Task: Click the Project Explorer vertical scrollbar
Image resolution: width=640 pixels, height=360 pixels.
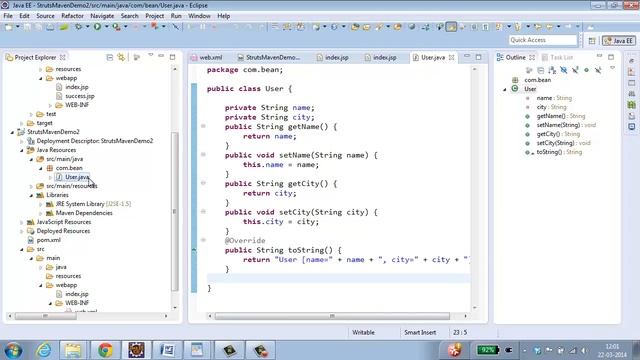Action: point(175,211)
